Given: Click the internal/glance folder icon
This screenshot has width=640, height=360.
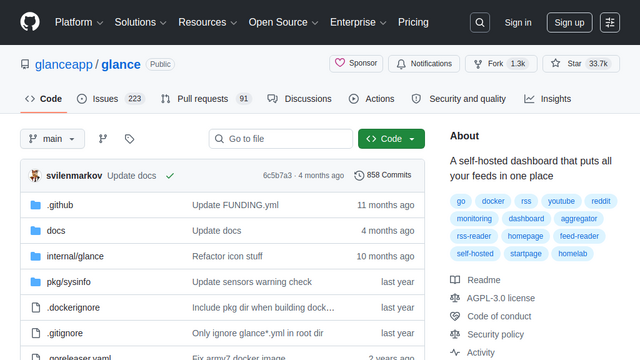Looking at the screenshot, I should [x=36, y=256].
